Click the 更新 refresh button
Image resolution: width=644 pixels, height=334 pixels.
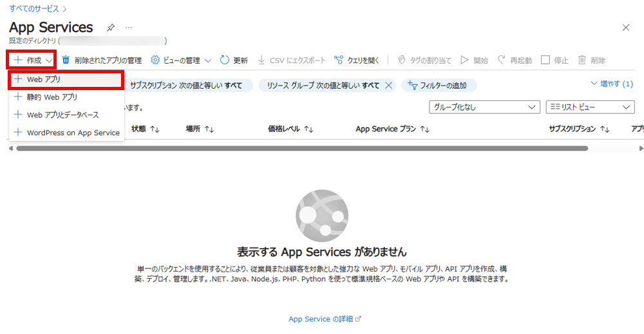(x=234, y=60)
